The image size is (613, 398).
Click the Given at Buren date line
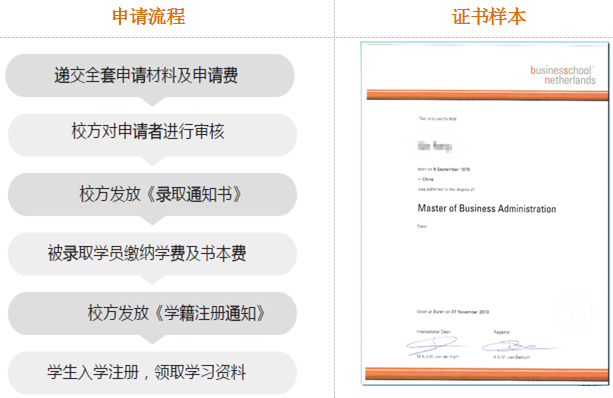point(453,312)
